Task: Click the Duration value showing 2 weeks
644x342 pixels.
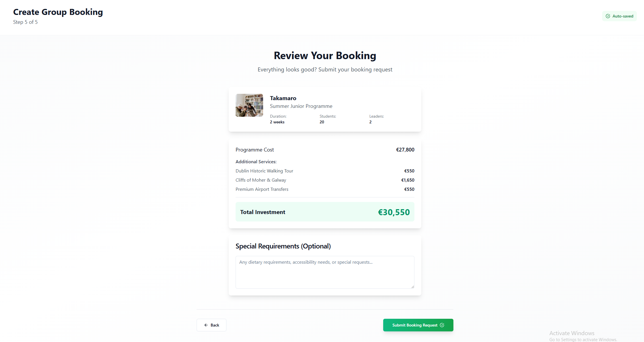Action: (x=277, y=122)
